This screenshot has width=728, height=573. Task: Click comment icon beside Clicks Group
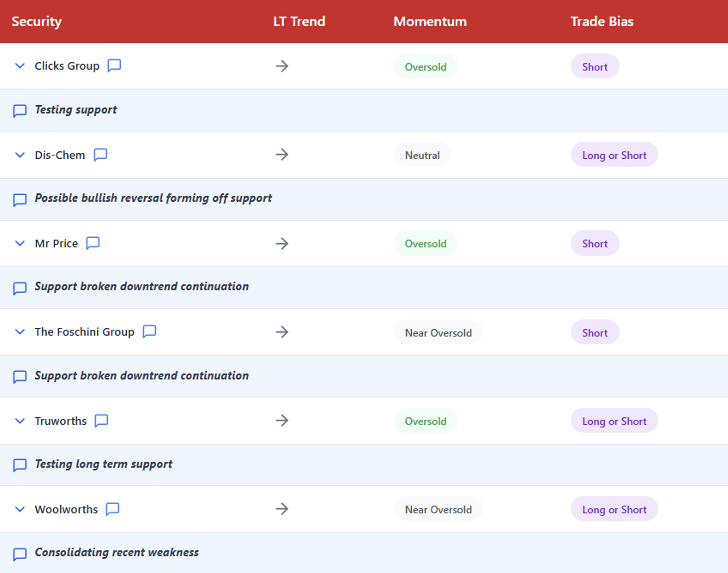pos(114,66)
